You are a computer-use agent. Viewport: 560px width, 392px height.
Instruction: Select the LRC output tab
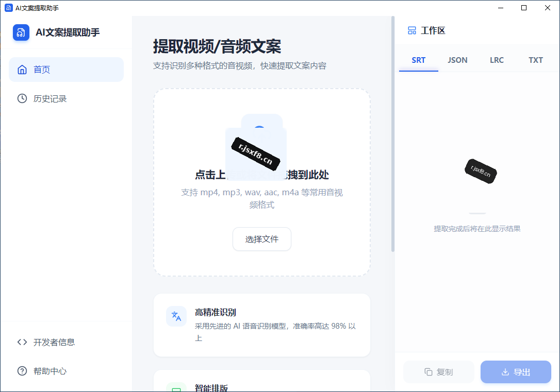click(497, 60)
